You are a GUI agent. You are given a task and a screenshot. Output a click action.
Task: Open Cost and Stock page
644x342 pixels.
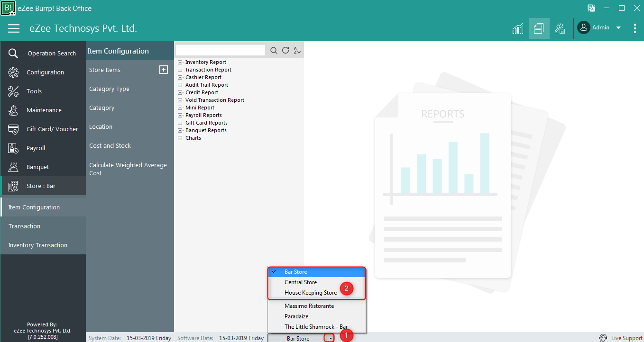[110, 145]
